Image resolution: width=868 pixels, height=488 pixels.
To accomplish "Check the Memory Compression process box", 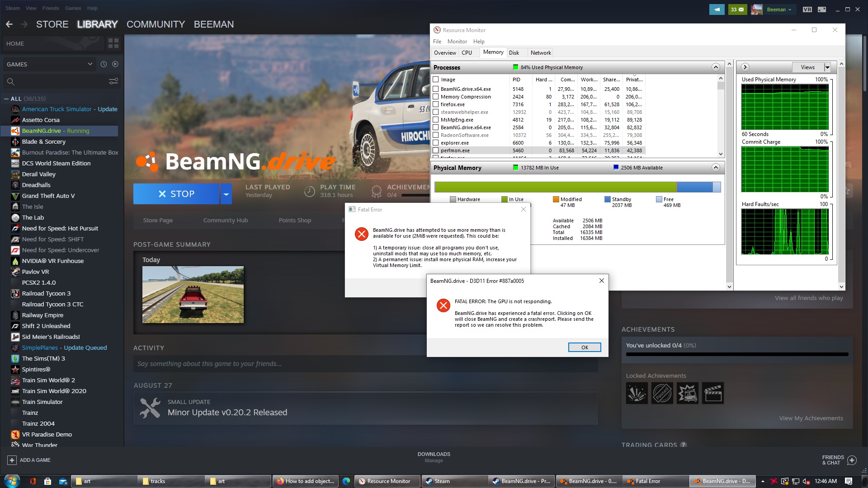I will [x=436, y=97].
